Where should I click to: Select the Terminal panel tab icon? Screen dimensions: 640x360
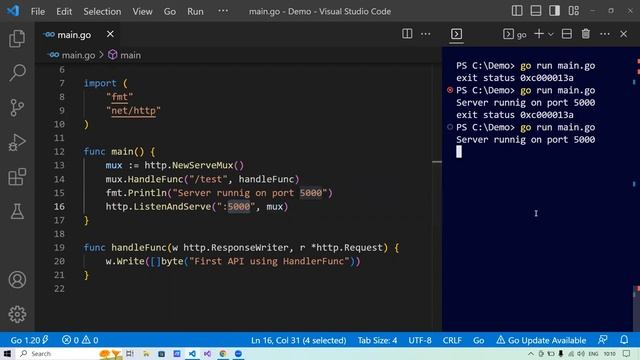point(456,34)
